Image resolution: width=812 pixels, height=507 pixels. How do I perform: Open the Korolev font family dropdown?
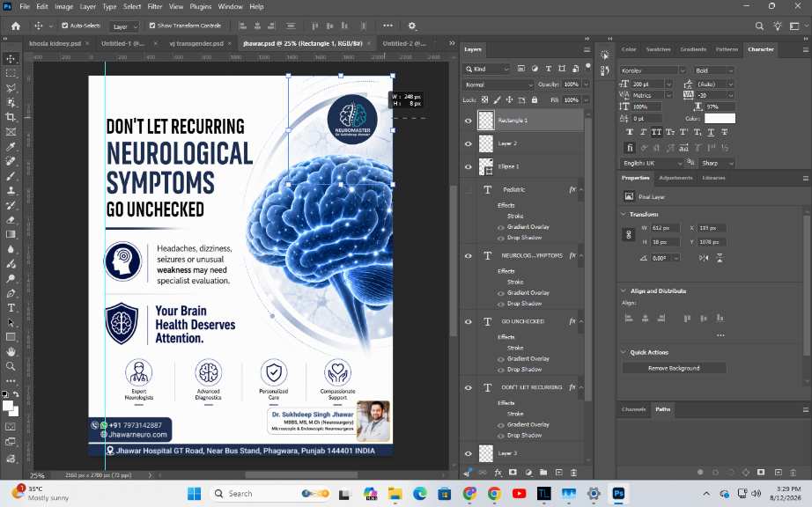click(x=653, y=70)
